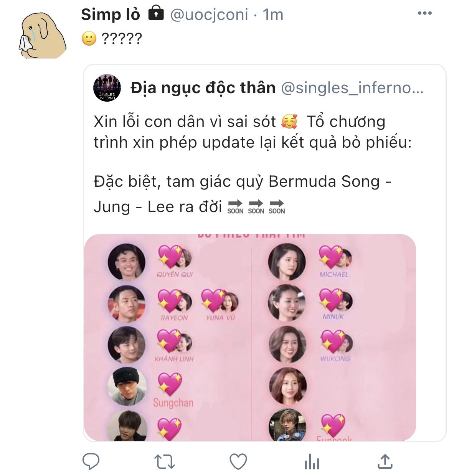449x476 pixels.
Task: Open the Địa ngục độc thân name
Action: point(203,88)
